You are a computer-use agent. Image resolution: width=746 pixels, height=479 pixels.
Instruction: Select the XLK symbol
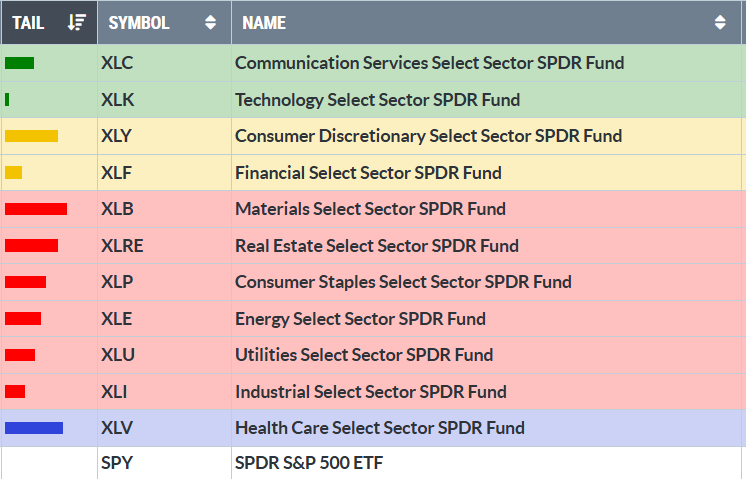pos(117,100)
